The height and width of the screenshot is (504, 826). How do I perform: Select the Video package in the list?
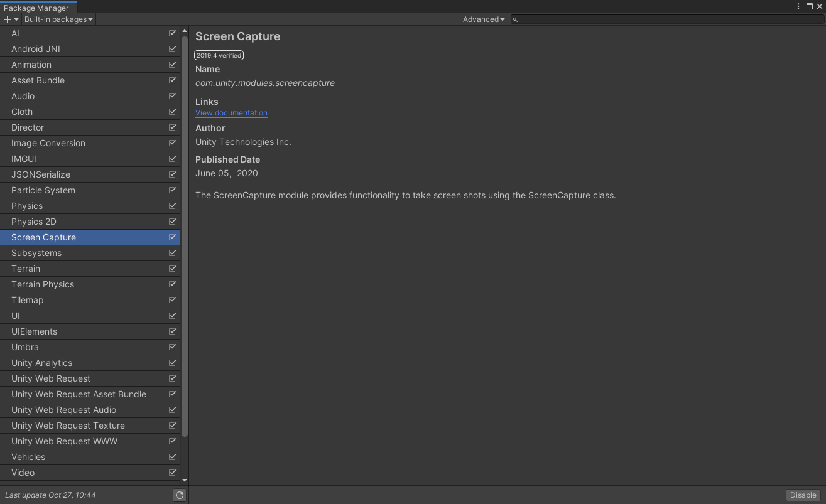coord(75,472)
